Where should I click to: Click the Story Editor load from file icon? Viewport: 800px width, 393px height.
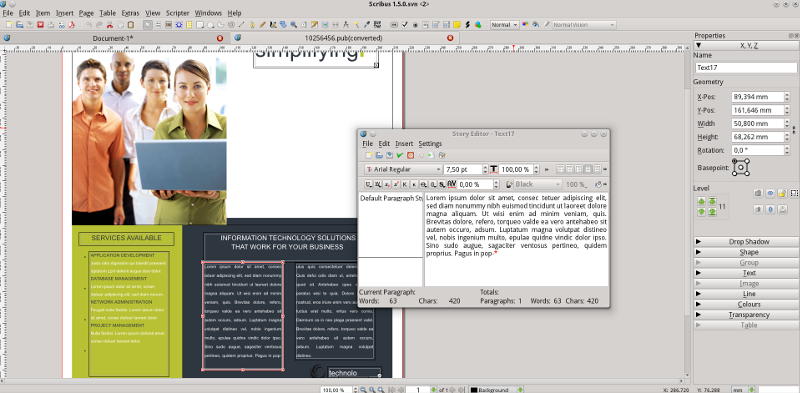(x=379, y=155)
